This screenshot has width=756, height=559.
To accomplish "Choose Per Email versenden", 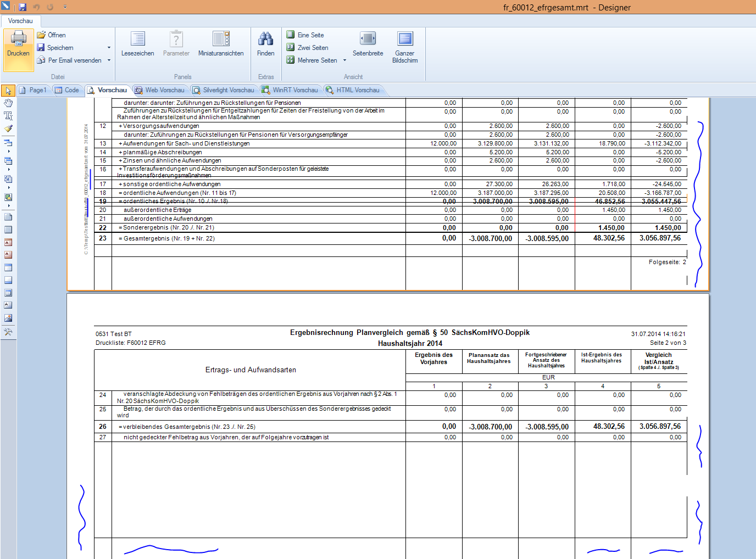I will pos(69,60).
